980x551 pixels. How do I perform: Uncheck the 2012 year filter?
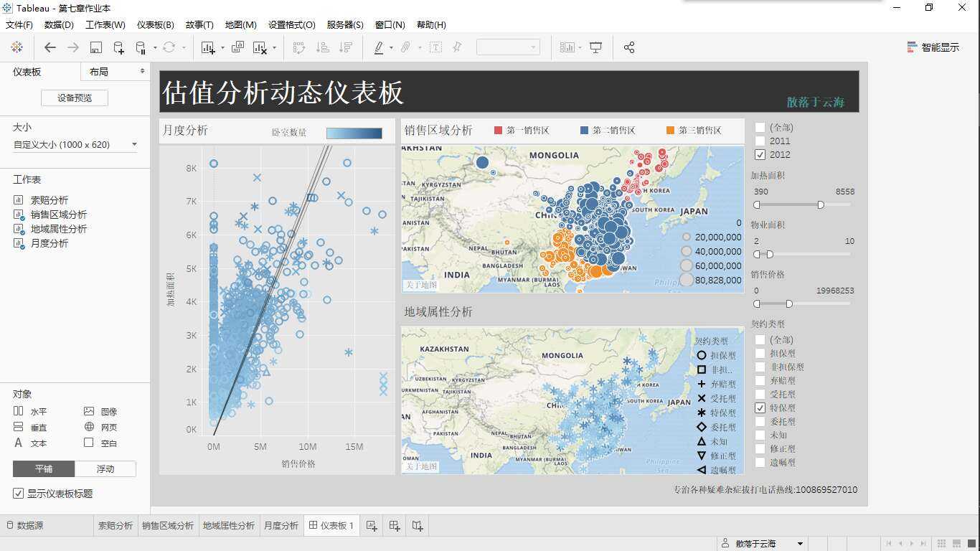point(760,155)
